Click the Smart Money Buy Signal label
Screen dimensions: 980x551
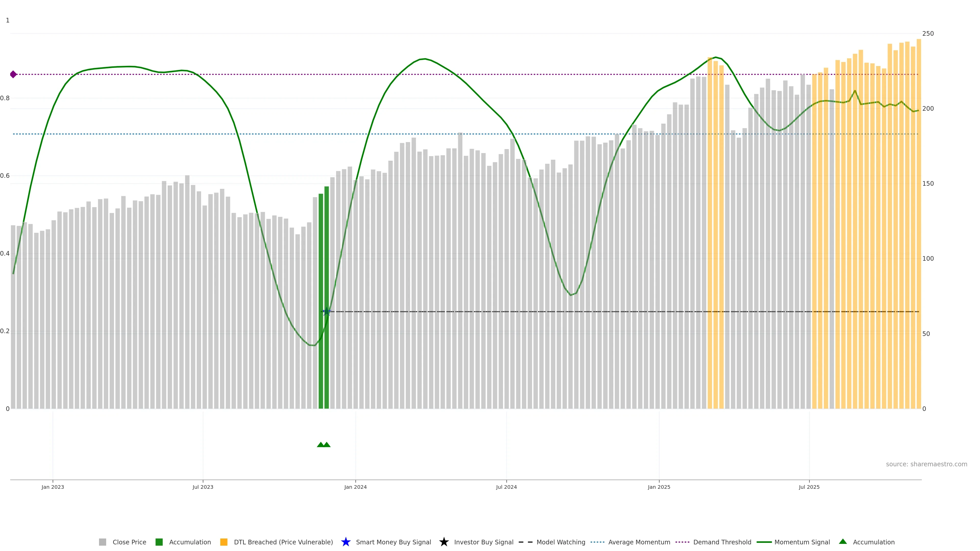[x=393, y=542]
